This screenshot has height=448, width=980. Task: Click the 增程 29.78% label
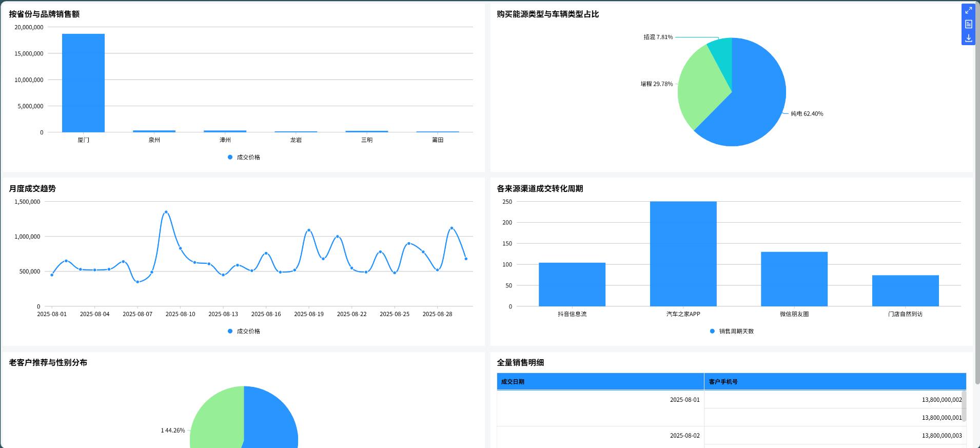tap(656, 84)
